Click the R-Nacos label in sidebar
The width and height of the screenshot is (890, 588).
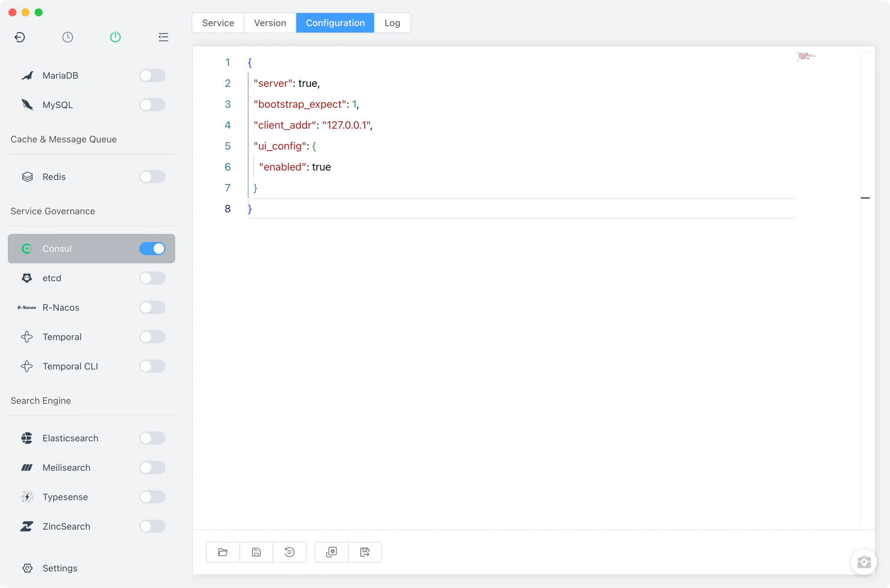point(61,307)
